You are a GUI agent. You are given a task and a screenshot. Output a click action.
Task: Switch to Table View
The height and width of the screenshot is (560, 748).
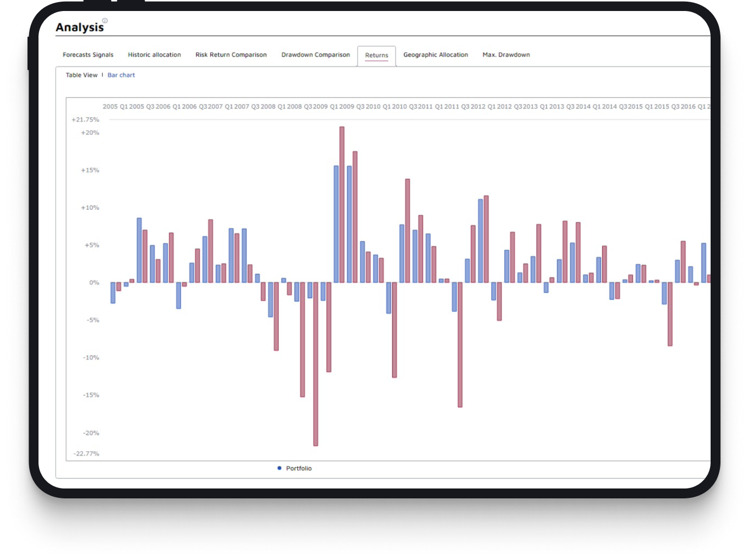(81, 75)
